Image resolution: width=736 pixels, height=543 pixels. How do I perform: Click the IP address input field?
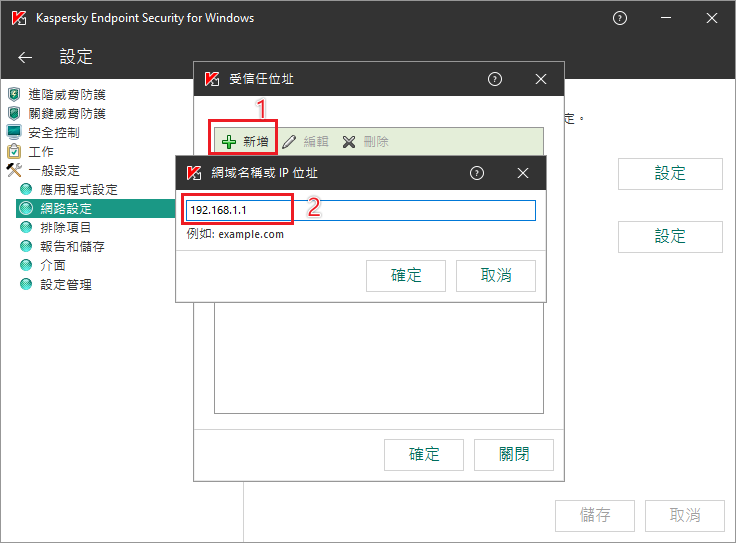tap(360, 210)
